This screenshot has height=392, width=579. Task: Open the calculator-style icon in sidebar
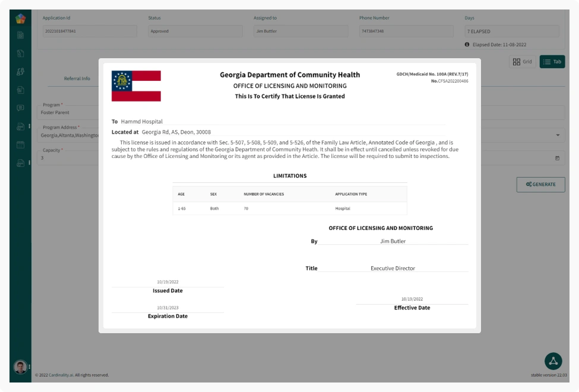click(x=20, y=35)
